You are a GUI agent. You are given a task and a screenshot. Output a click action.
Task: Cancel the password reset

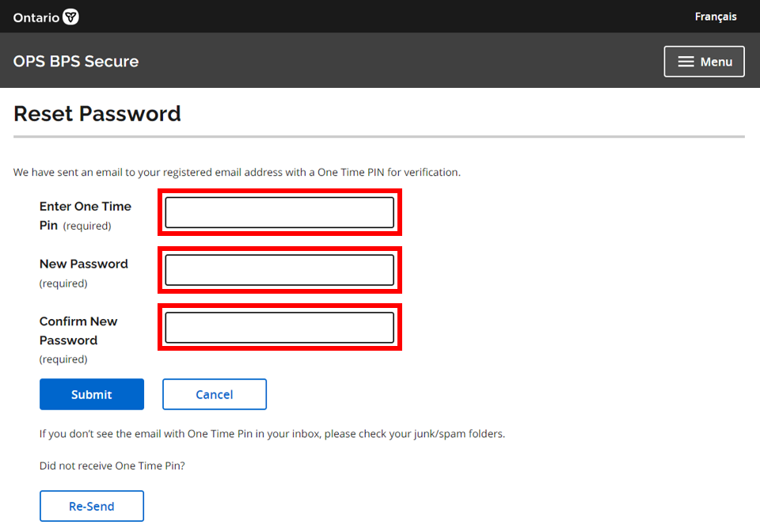pyautogui.click(x=215, y=394)
